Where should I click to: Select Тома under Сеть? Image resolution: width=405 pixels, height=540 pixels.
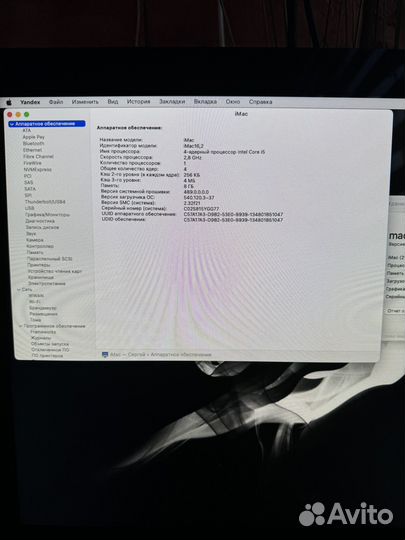click(35, 320)
